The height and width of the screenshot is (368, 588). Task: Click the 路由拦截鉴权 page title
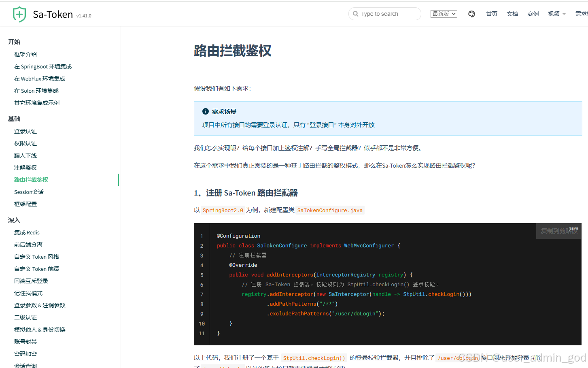click(x=233, y=51)
